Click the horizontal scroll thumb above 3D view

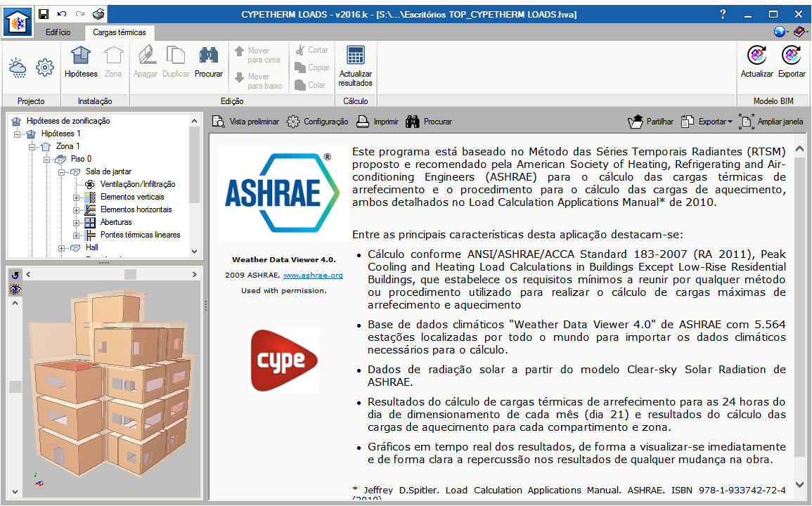click(x=130, y=275)
